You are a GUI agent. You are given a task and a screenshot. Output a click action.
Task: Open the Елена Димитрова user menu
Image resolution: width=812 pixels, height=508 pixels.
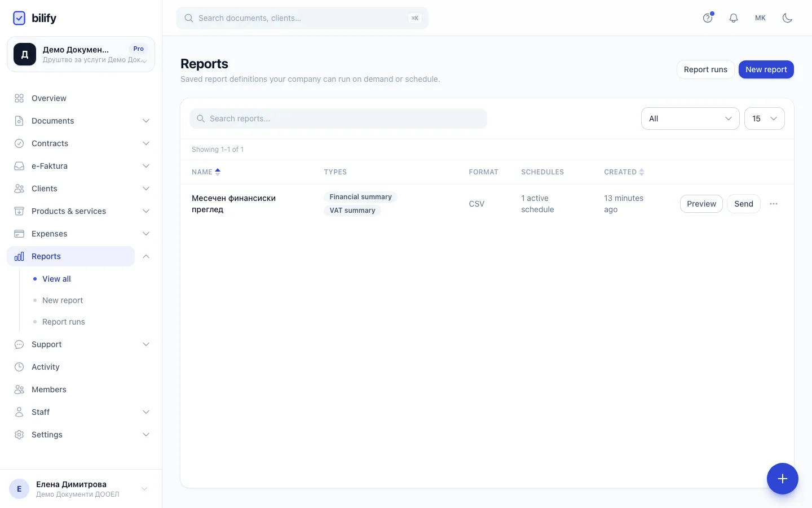81,489
